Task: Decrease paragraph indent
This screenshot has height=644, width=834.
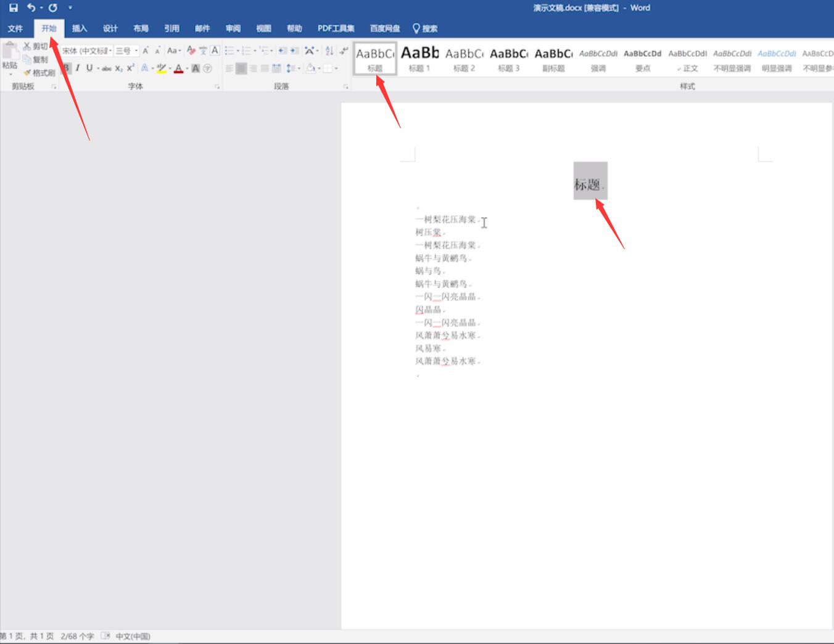Action: pos(282,51)
